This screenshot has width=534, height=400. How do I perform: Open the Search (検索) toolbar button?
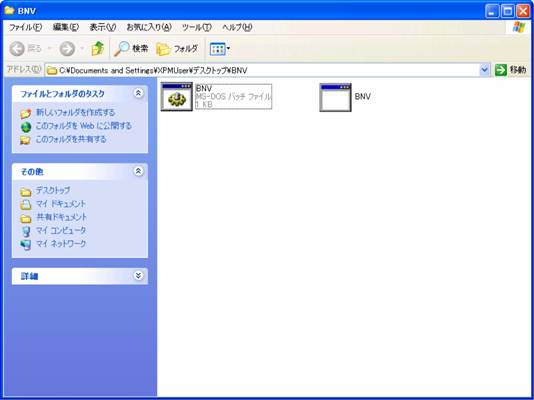[131, 49]
